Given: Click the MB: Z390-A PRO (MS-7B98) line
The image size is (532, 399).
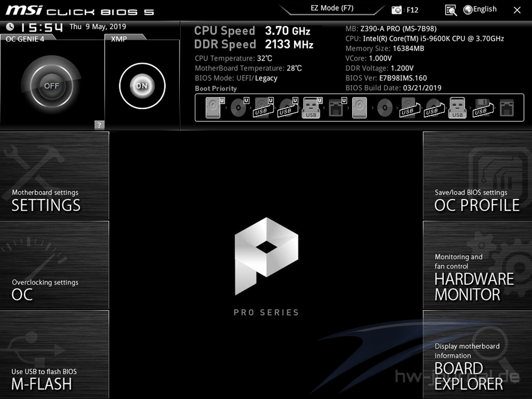Looking at the screenshot, I should click(x=391, y=29).
